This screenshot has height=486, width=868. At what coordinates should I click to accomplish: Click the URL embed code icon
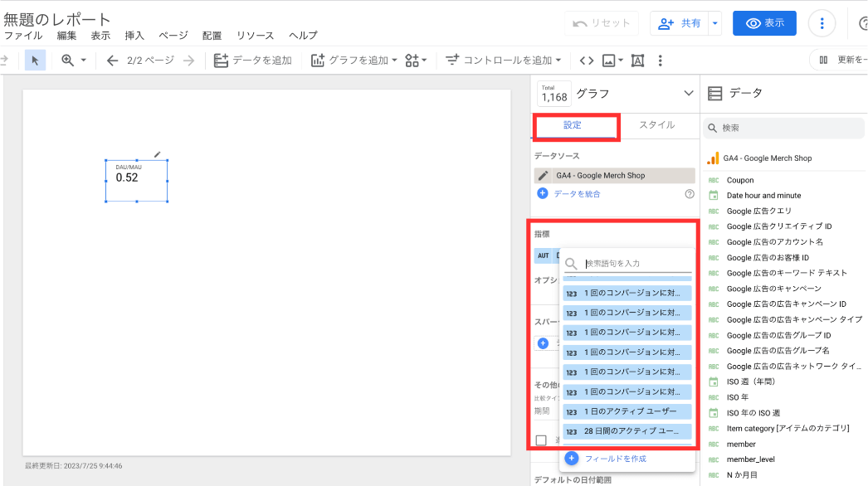point(587,61)
